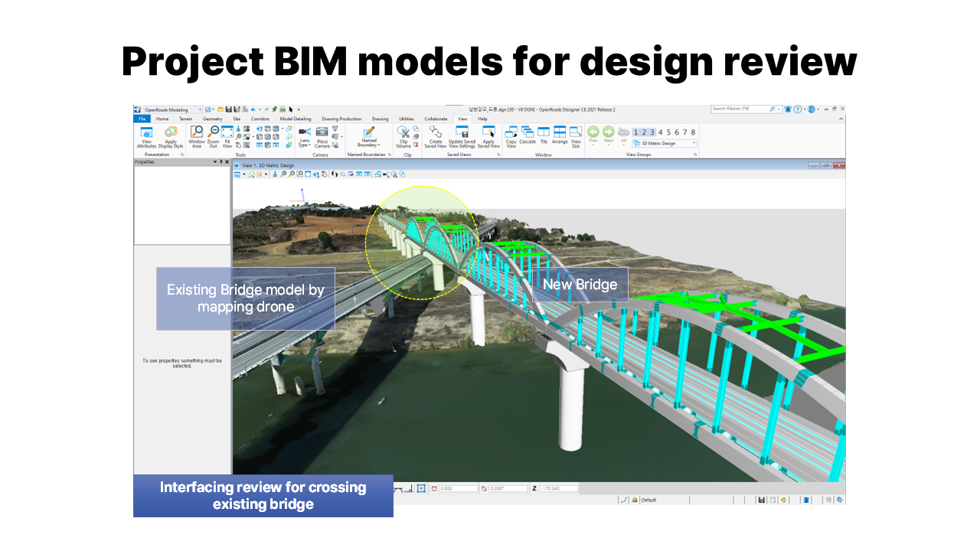Switch to the Corridors ribbon tab
This screenshot has height=551, width=980.
click(x=260, y=119)
